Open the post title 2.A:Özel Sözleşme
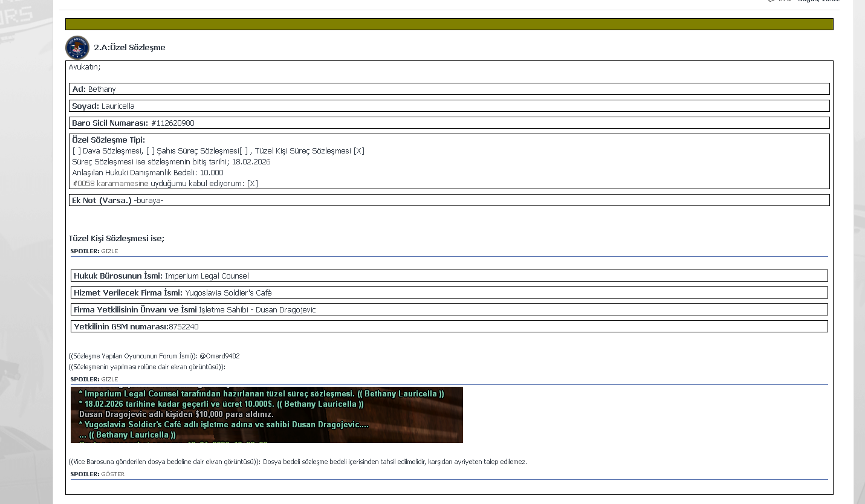Image resolution: width=865 pixels, height=504 pixels. coord(129,48)
